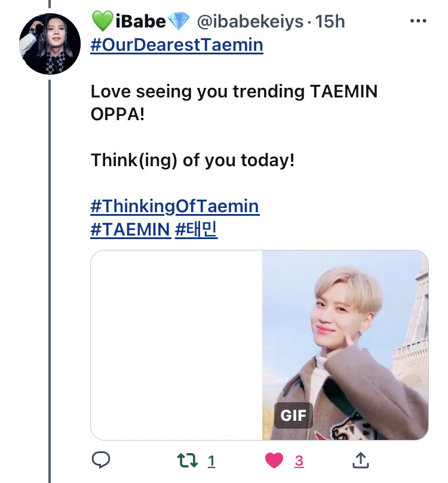Tap the green heart emoji before iBabe
This screenshot has height=483, width=448.
pyautogui.click(x=103, y=22)
